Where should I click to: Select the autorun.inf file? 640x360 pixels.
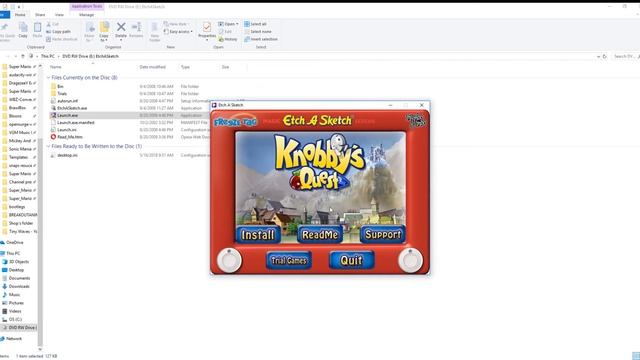[67, 101]
